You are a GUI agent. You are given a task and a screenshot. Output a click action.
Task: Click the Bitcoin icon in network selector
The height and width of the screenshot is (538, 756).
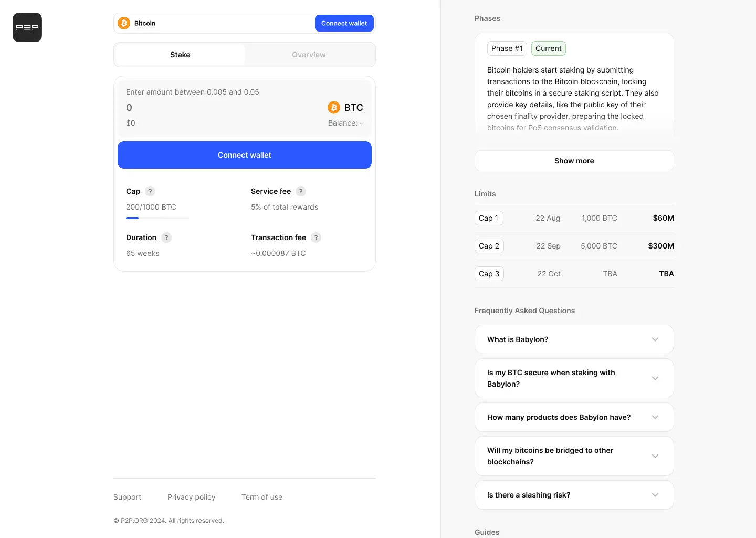click(x=124, y=23)
